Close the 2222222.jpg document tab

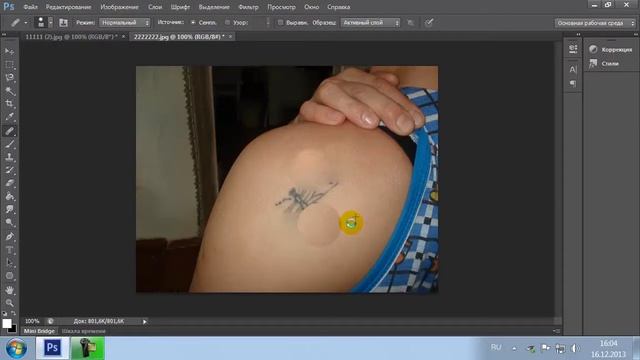[x=230, y=37]
